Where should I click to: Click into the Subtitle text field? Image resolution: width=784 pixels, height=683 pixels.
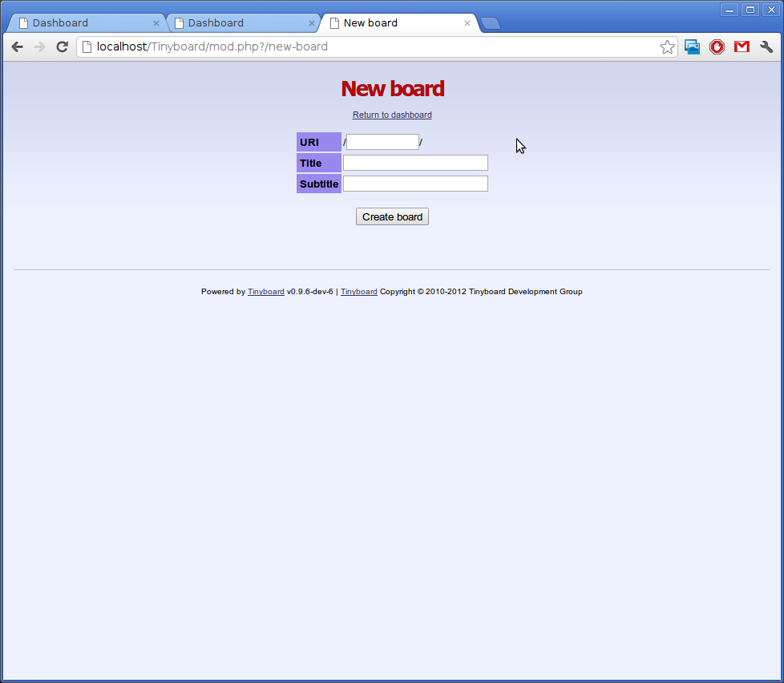[x=415, y=184]
